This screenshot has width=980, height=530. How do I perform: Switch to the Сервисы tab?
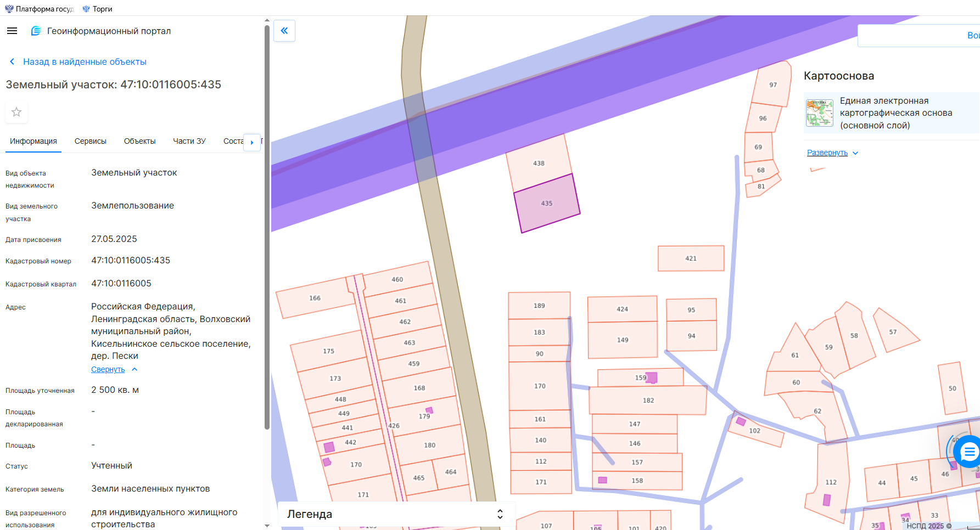pyautogui.click(x=91, y=141)
